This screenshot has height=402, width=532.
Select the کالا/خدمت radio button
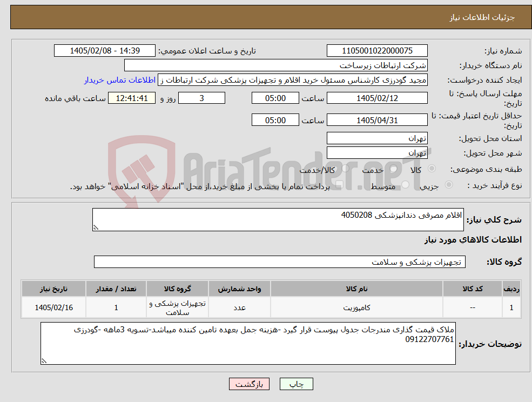tap(345, 169)
